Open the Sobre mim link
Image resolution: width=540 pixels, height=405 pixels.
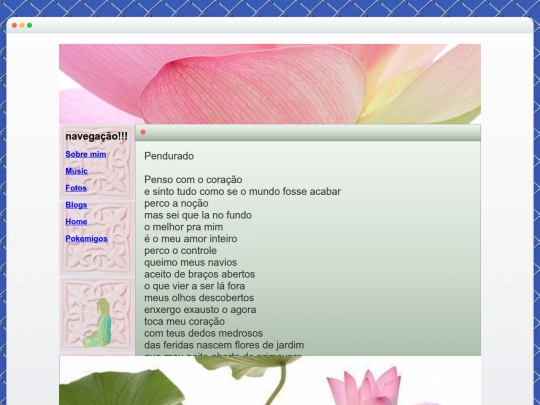click(86, 154)
